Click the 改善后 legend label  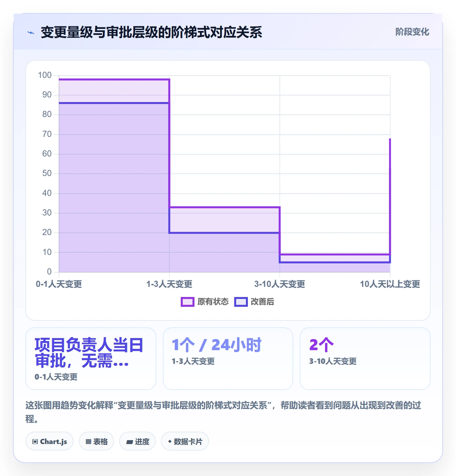point(262,302)
